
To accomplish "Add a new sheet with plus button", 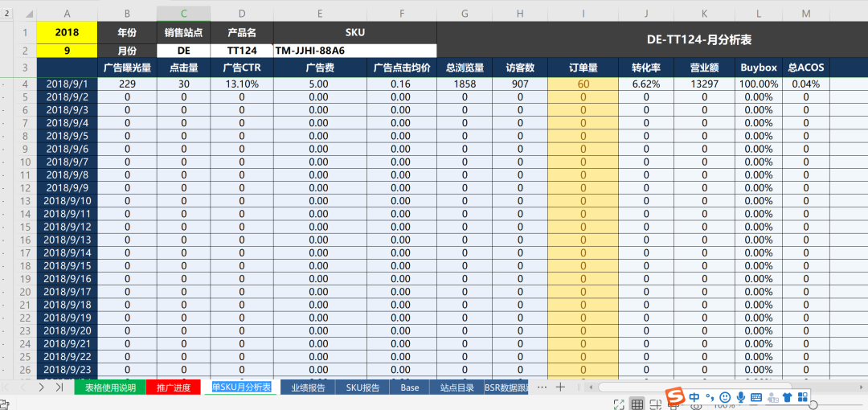I will 561,387.
